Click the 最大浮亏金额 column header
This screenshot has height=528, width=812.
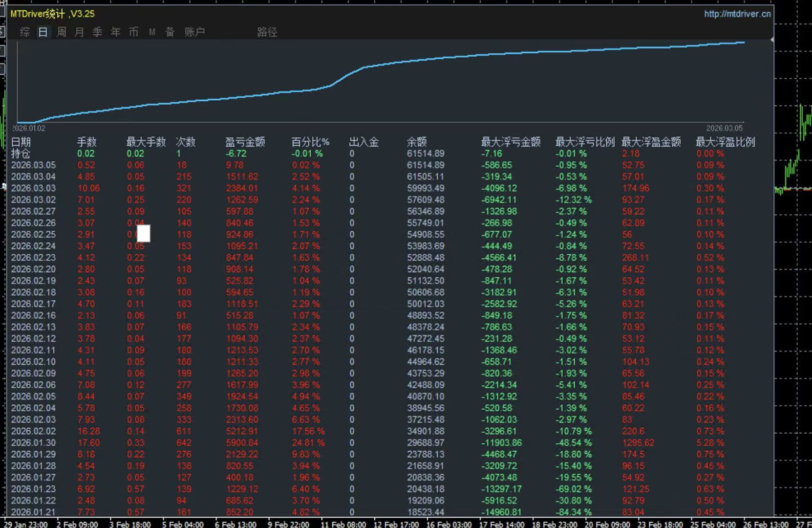(x=511, y=142)
